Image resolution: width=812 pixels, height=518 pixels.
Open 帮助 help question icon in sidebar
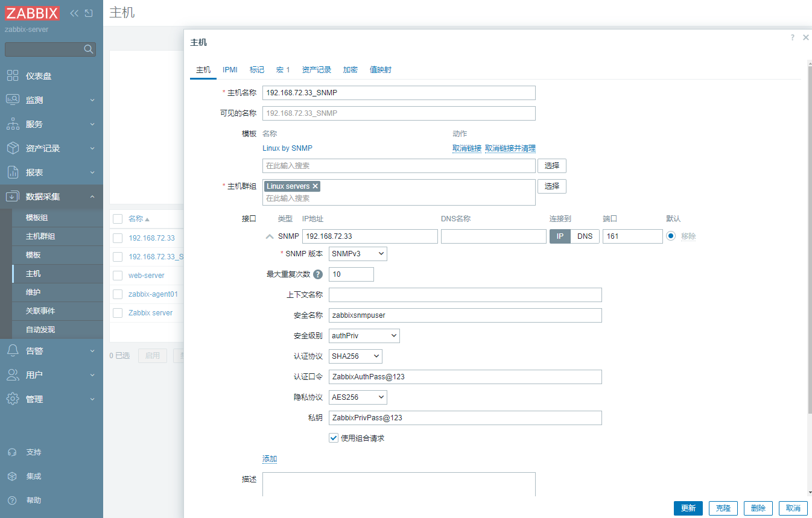[12, 501]
